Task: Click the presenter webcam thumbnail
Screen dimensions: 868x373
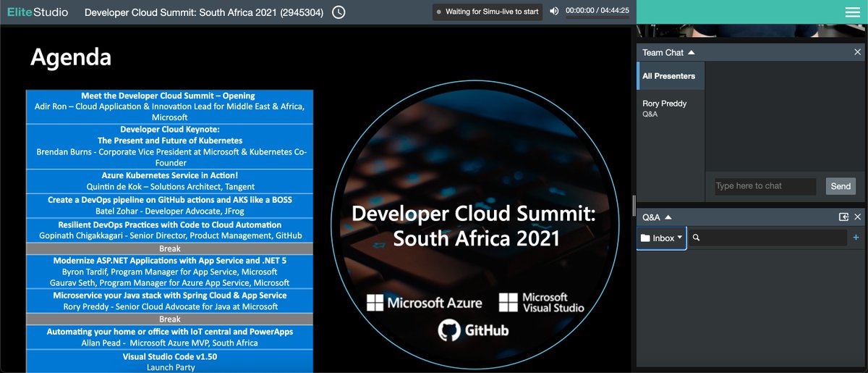Action: point(750,30)
